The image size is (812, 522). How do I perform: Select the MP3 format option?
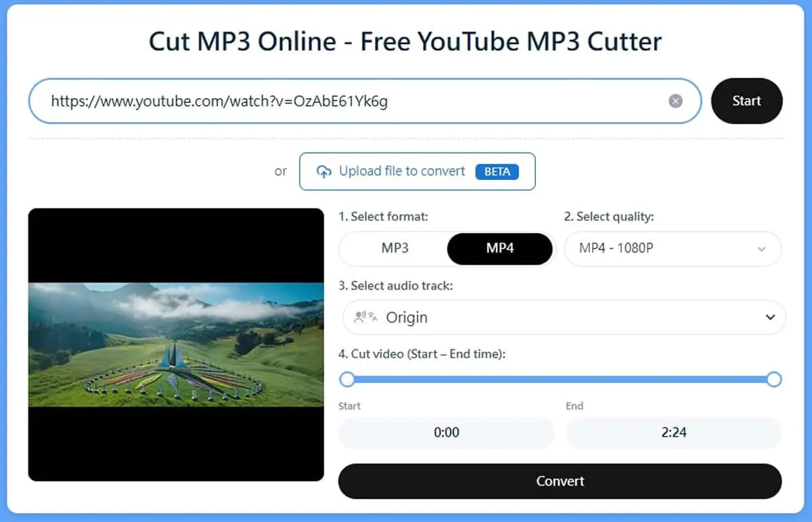[394, 248]
